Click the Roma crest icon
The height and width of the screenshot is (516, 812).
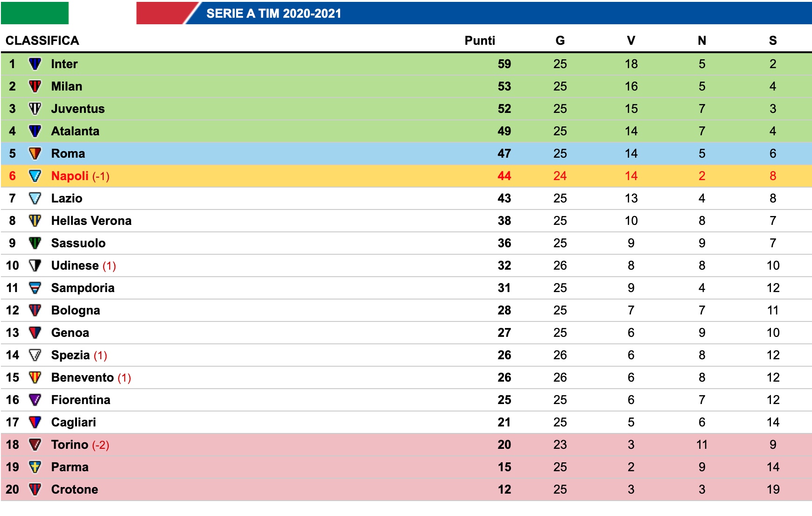(x=35, y=153)
